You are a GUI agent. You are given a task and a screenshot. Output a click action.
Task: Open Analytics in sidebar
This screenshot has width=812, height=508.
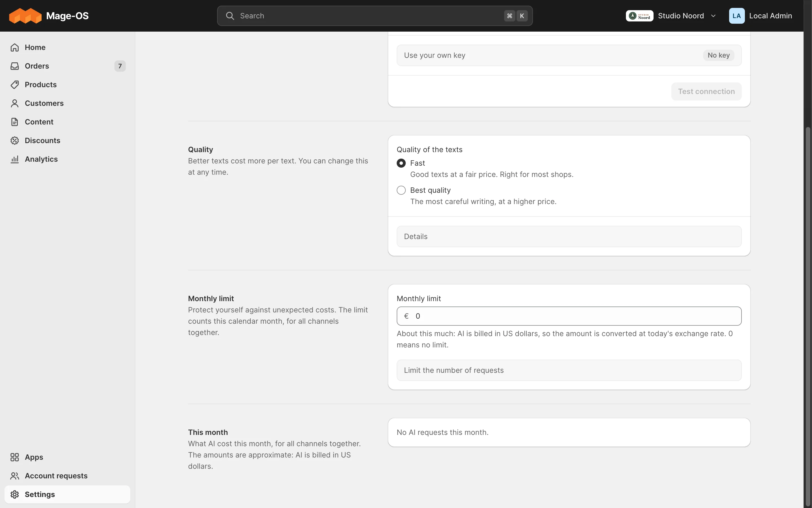[x=67, y=159]
